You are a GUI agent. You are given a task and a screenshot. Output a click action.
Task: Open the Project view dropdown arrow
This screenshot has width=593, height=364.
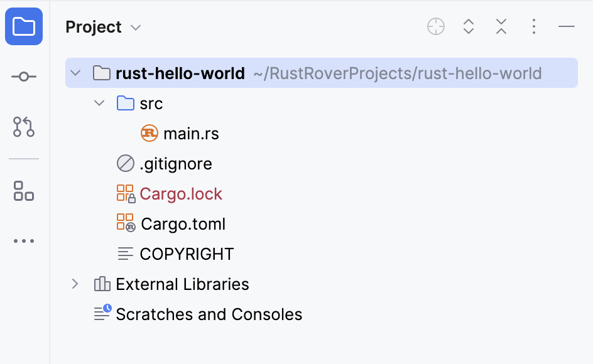[x=136, y=28]
